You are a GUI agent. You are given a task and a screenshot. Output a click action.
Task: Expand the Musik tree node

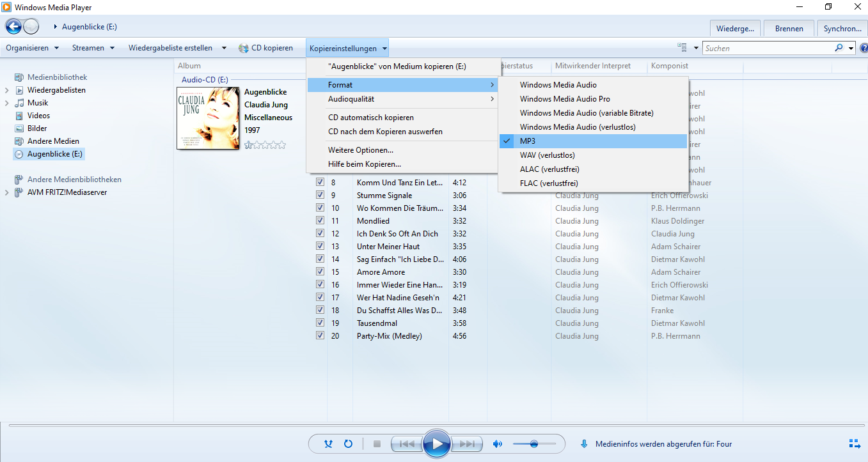point(7,103)
